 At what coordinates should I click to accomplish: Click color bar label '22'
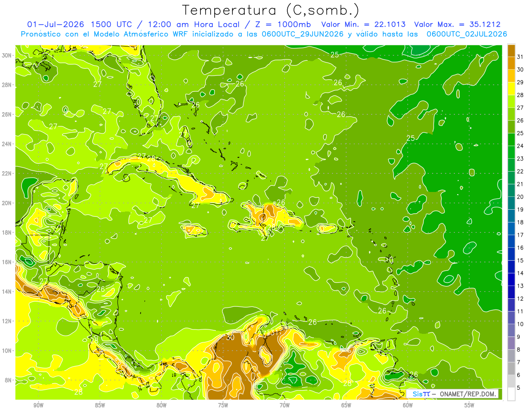[520, 172]
